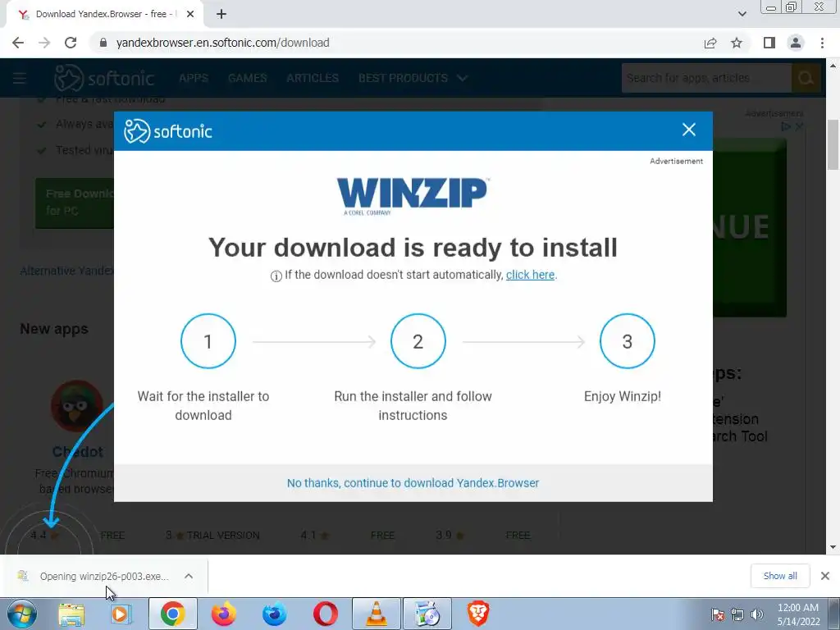Click the Action Center flag tray icon
Screen dimensions: 840x630
point(718,614)
